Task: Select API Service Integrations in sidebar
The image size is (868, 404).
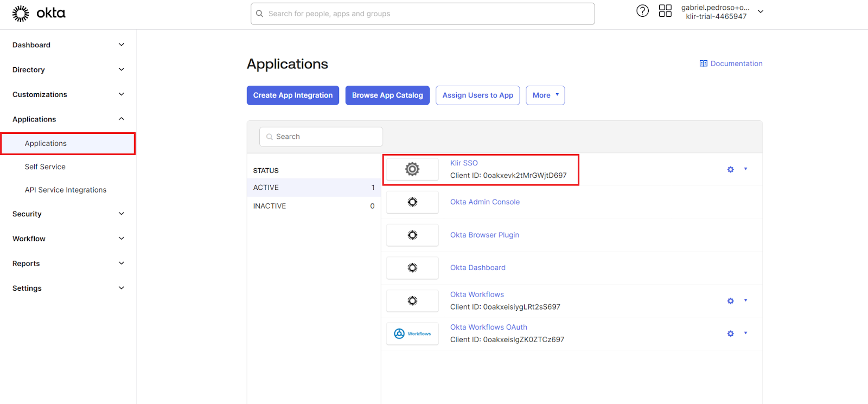Action: [66, 190]
